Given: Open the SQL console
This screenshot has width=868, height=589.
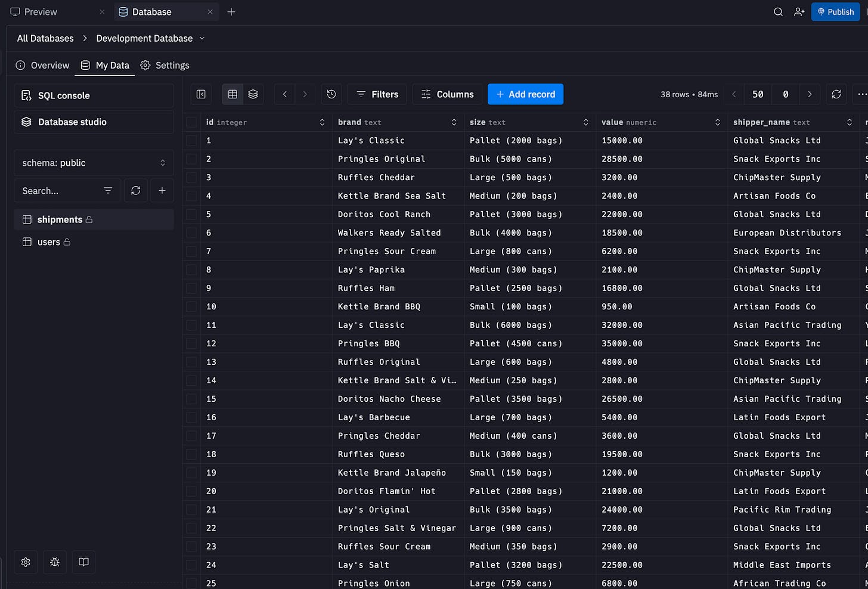Looking at the screenshot, I should click(94, 95).
